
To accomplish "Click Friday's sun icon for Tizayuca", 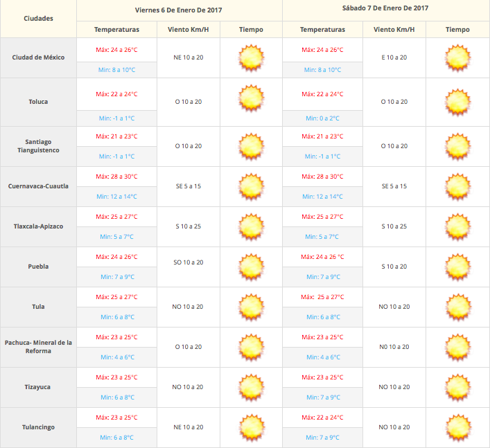I will 251,387.
